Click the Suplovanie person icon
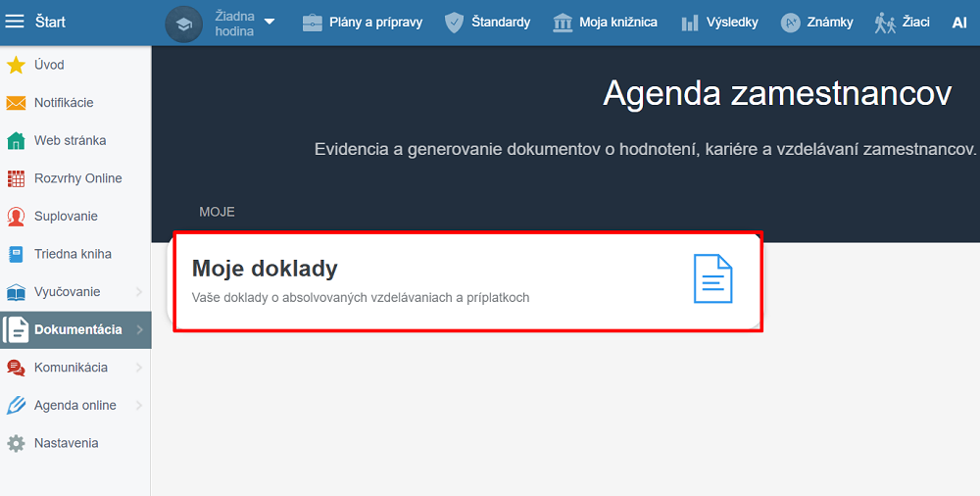 (16, 217)
